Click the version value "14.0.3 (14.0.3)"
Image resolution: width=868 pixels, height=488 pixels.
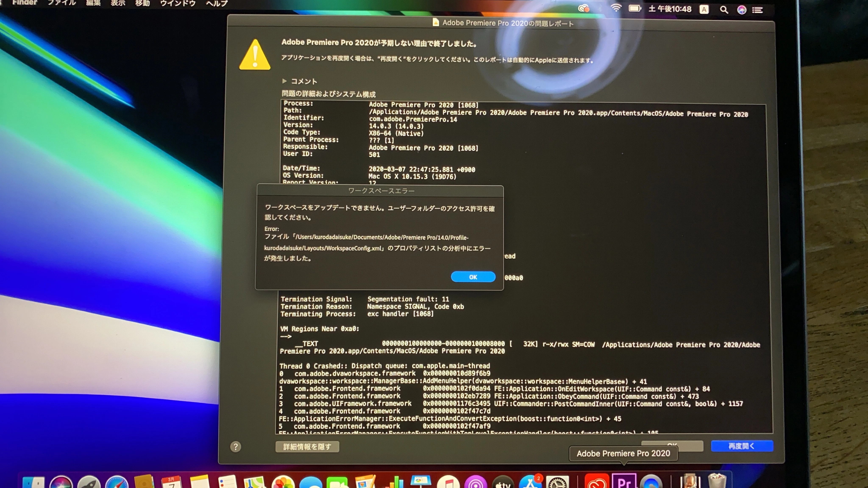click(396, 126)
